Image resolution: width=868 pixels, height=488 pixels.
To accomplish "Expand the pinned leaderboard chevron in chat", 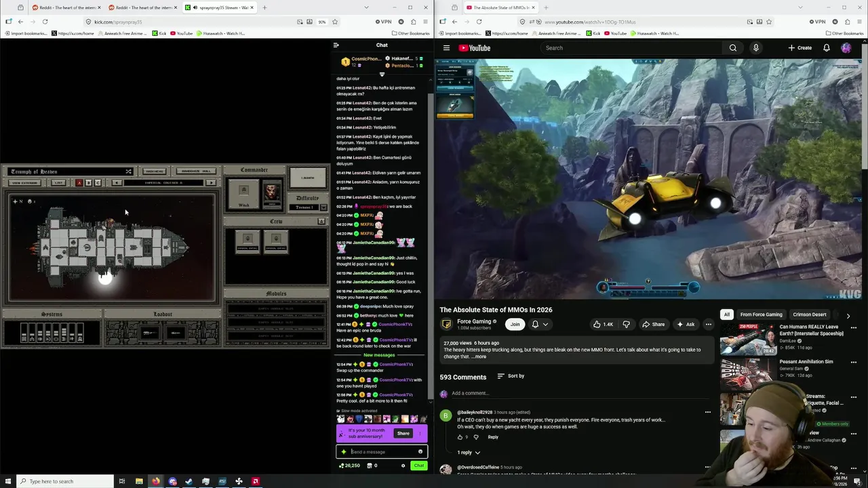I will (x=382, y=74).
